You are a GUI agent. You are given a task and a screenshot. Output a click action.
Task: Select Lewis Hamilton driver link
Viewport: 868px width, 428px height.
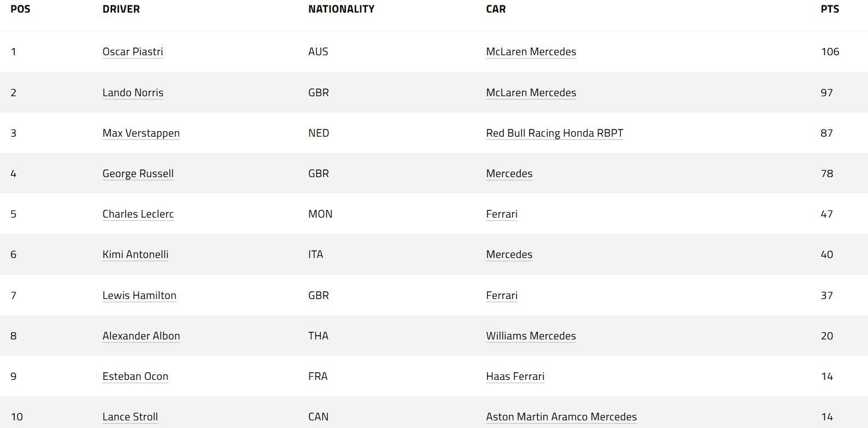(x=139, y=295)
